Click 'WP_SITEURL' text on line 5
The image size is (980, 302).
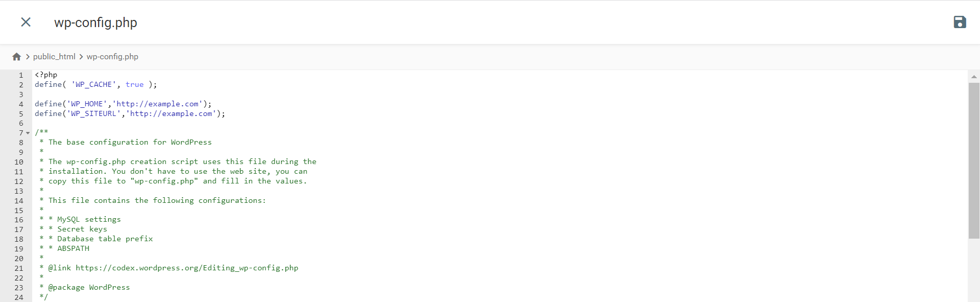point(93,114)
